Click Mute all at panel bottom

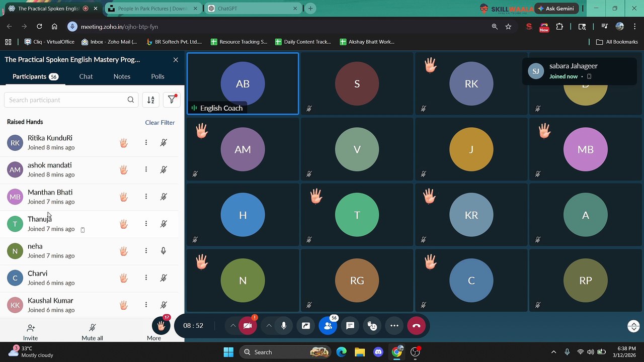[92, 332]
